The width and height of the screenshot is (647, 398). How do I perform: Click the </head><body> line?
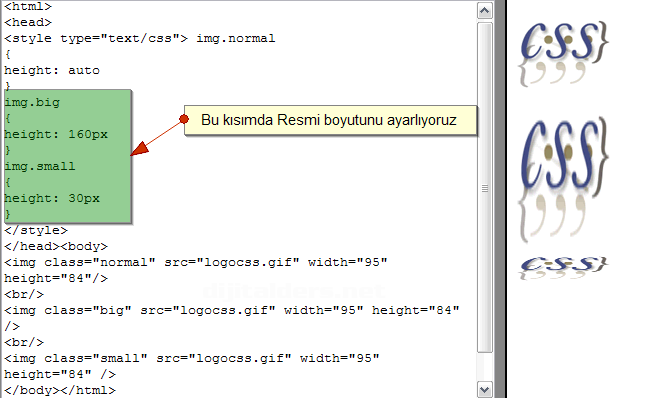click(x=56, y=246)
